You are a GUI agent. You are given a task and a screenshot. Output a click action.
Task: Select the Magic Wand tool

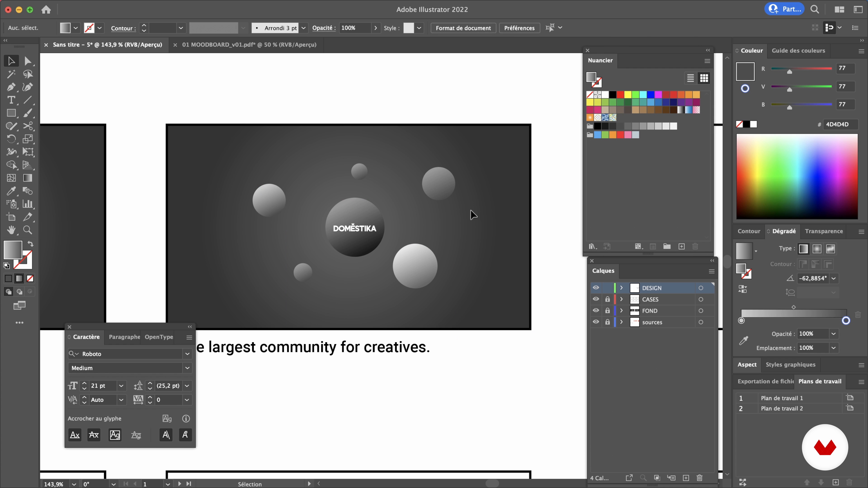coord(11,74)
